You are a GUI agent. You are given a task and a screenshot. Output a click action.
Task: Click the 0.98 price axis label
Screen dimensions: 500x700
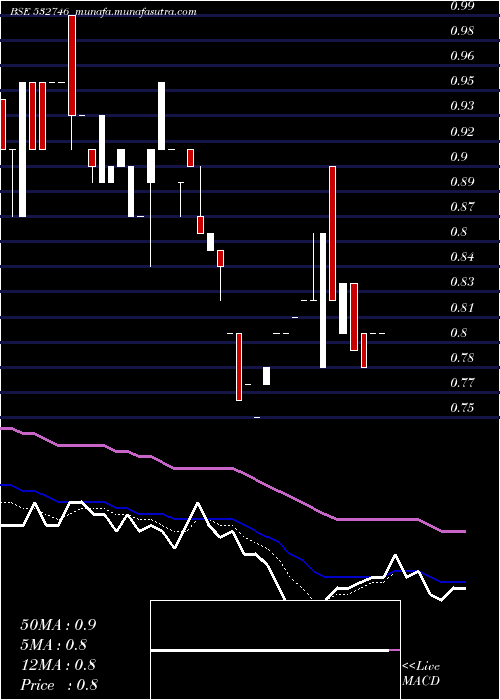(x=462, y=31)
